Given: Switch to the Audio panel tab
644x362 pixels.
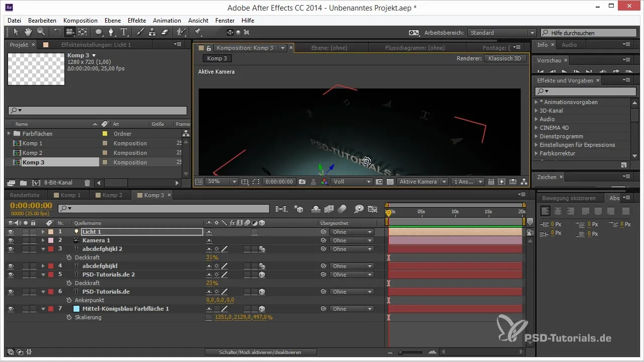Looking at the screenshot, I should 569,45.
